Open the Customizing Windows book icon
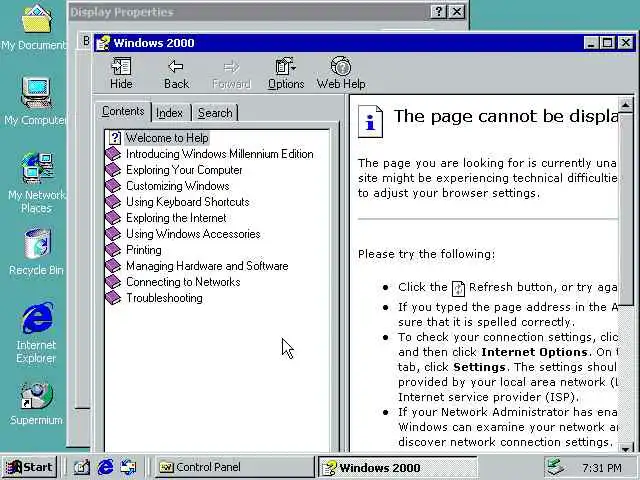640x480 pixels. pos(113,186)
